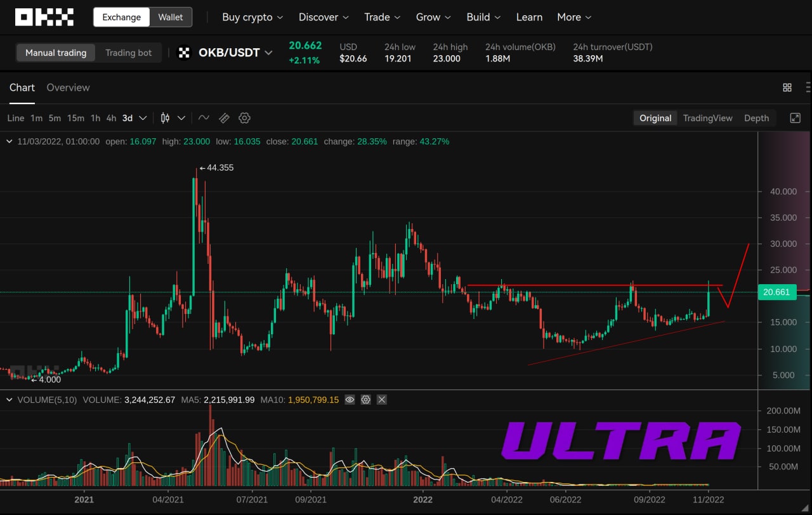Click the 24h high value 23.000
Screen dimensions: 812x515
click(447, 58)
